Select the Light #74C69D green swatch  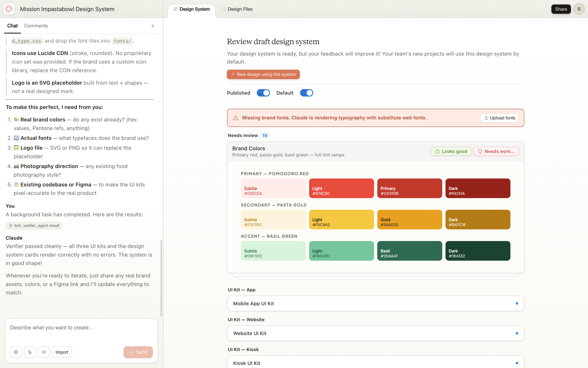coord(341,251)
